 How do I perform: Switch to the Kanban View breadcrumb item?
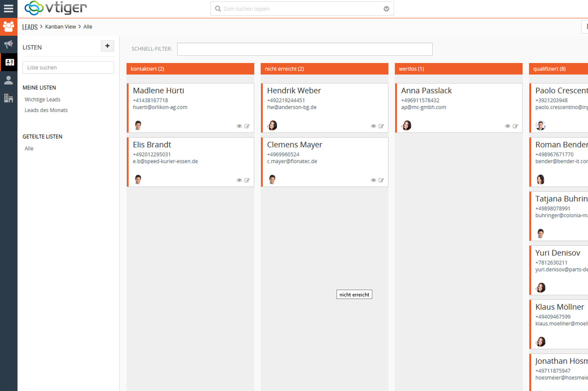coord(60,26)
